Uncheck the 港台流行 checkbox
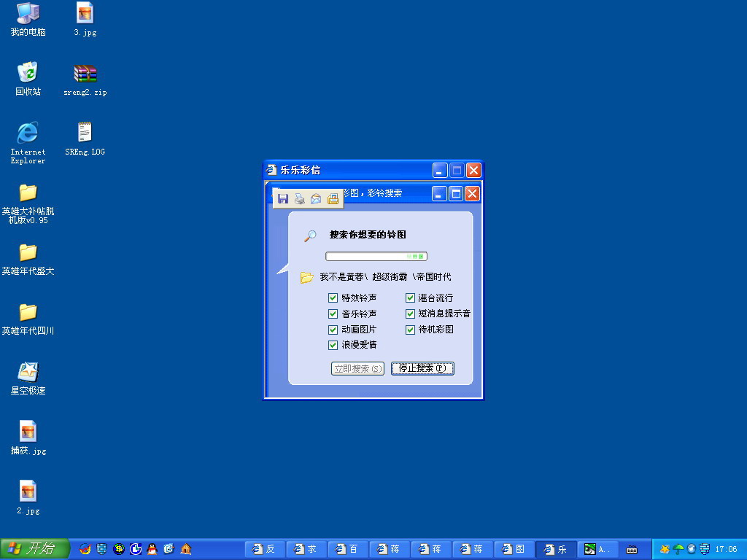Viewport: 747px width, 560px height. pos(410,298)
